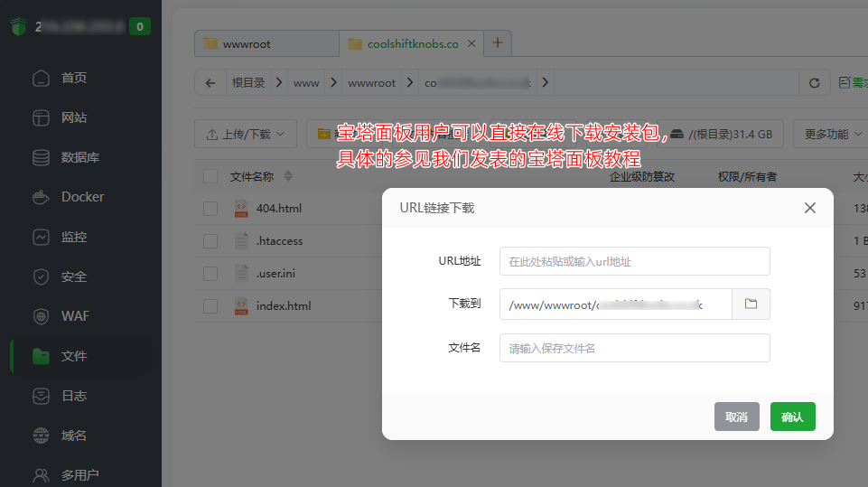The image size is (868, 487).
Task: Close the coolshiftknobs.co tab
Action: click(x=471, y=43)
